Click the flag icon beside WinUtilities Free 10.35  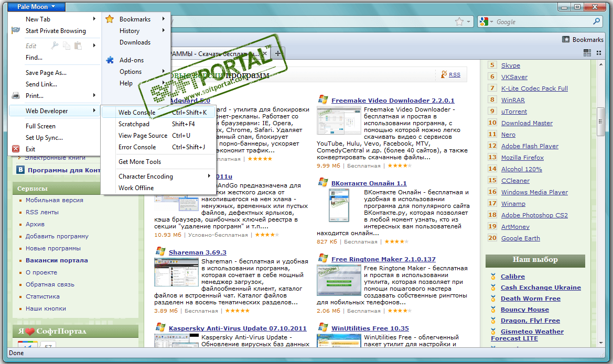point(323,328)
